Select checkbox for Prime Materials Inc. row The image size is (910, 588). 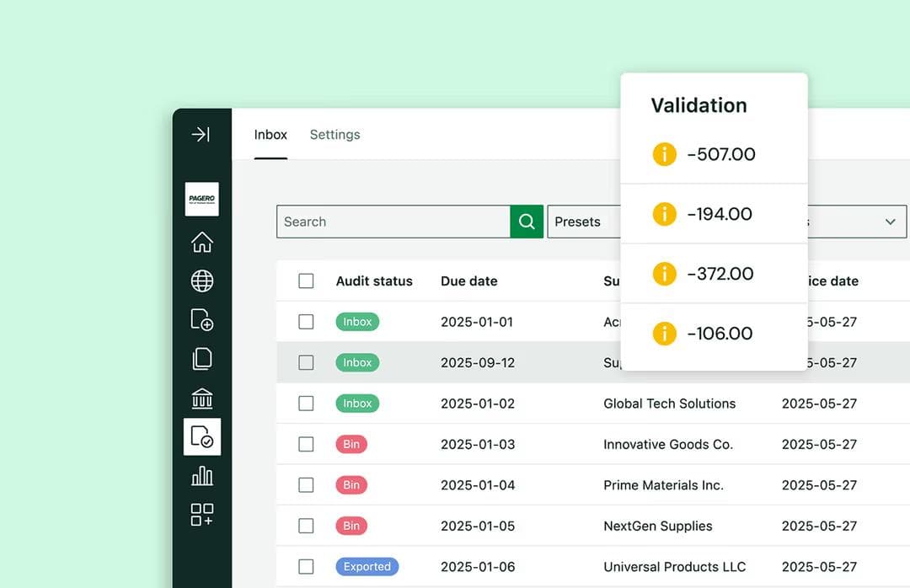point(306,485)
